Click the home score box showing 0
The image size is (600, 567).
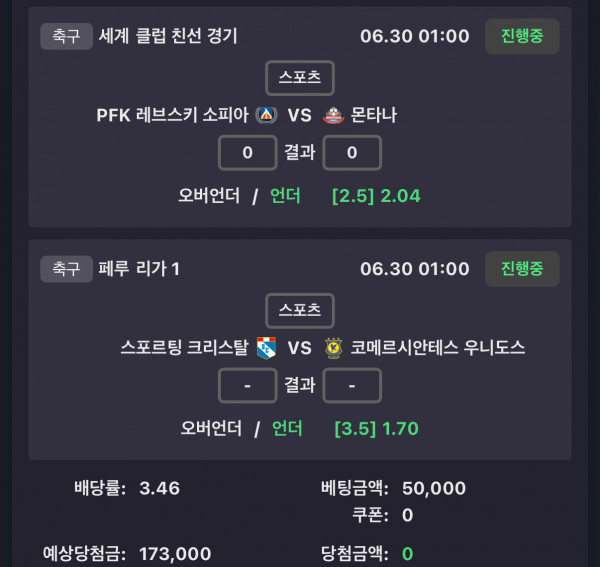248,153
